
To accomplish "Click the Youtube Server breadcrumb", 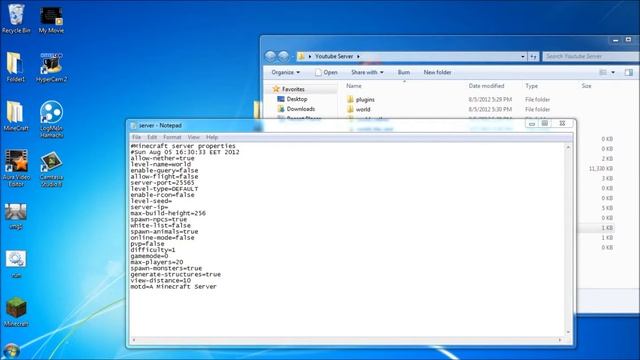I will [334, 56].
